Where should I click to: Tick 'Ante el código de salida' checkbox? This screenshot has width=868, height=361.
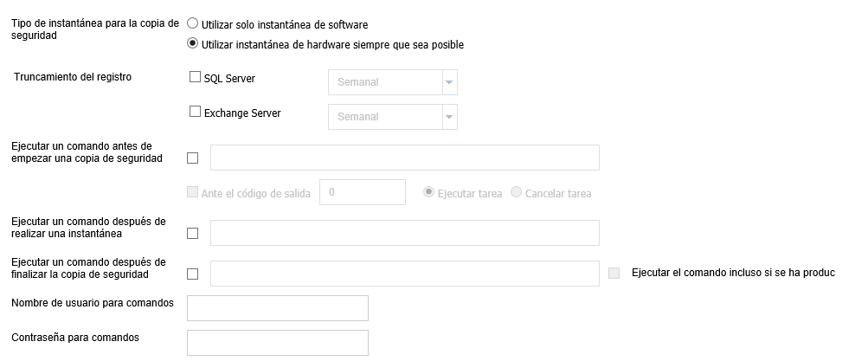pos(192,192)
